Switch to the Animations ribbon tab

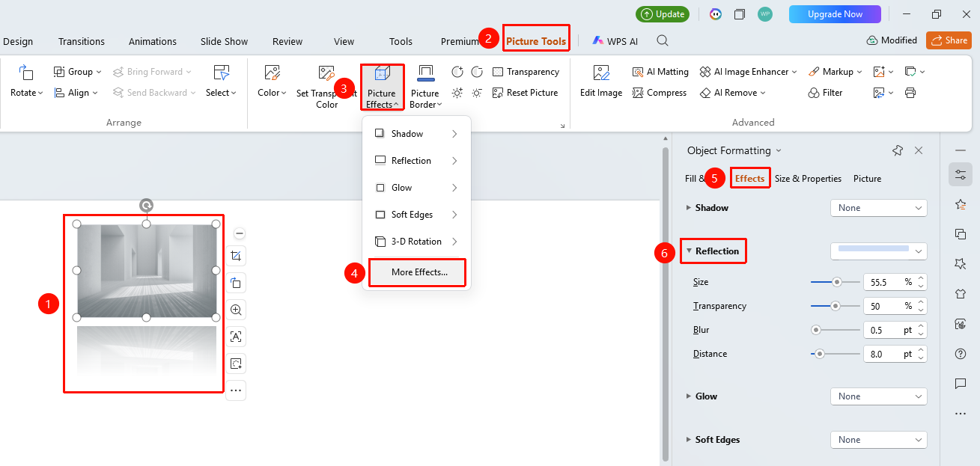(x=153, y=41)
